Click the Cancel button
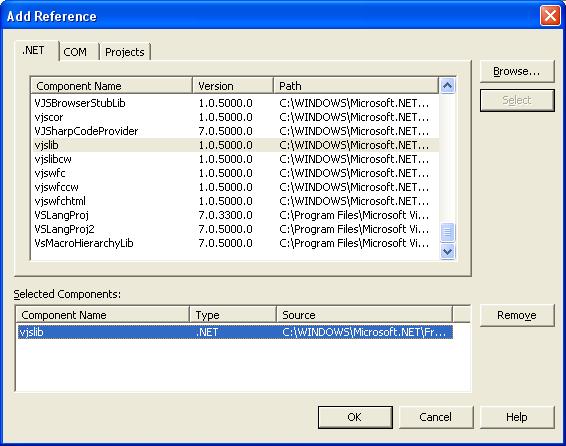The image size is (566, 446). point(436,417)
